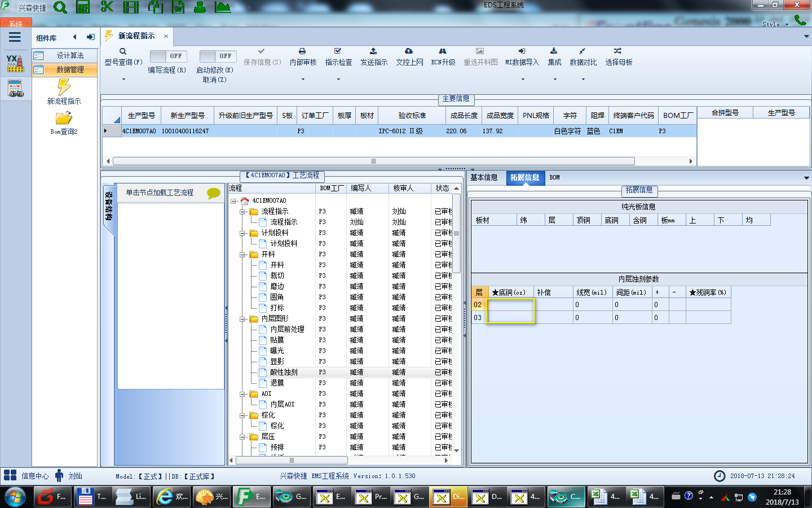Click 发送指示 upload tool

click(x=374, y=57)
